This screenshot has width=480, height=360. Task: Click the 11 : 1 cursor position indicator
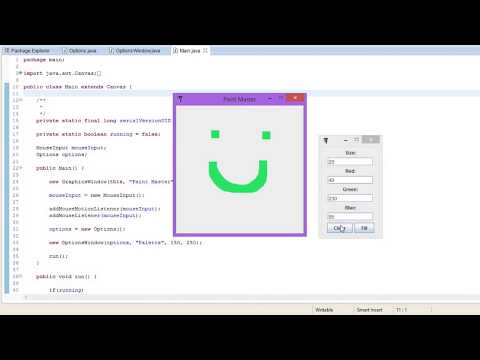(402, 310)
